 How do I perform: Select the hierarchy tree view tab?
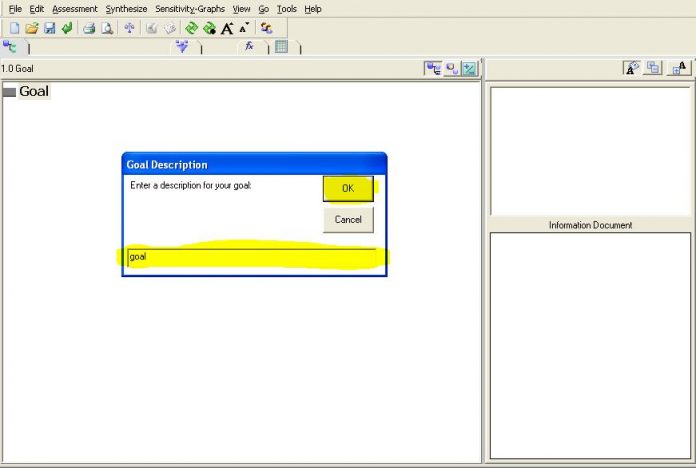pos(11,47)
